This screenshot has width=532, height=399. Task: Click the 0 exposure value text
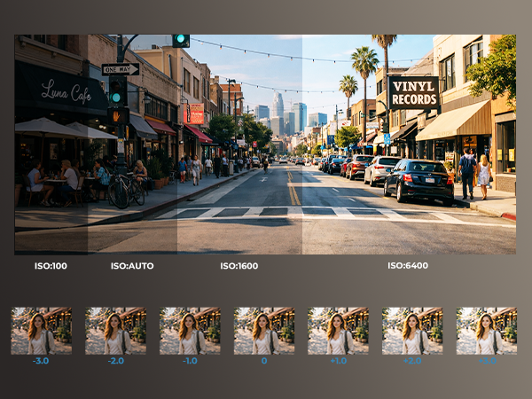264,361
